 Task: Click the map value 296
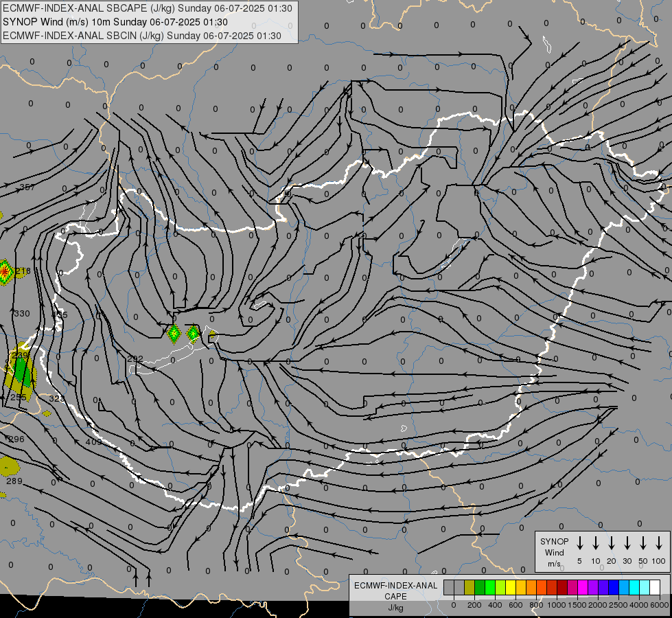pyautogui.click(x=16, y=439)
